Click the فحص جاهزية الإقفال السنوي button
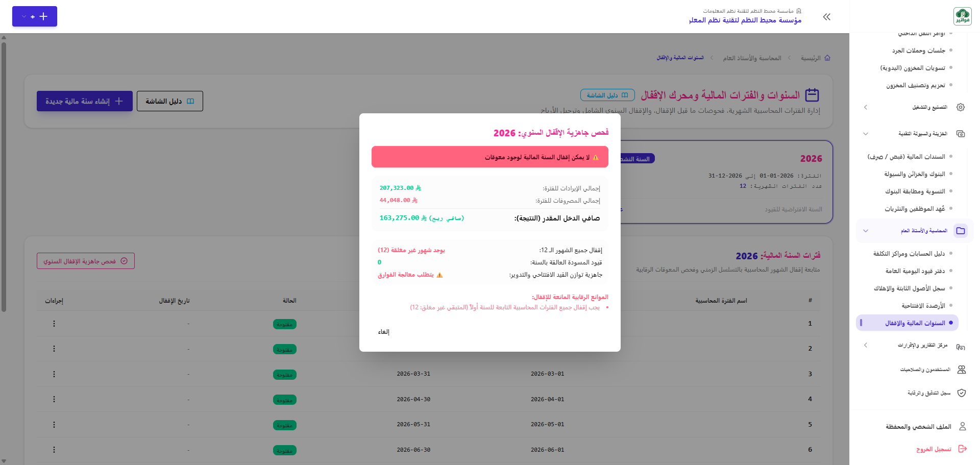 coord(86,261)
